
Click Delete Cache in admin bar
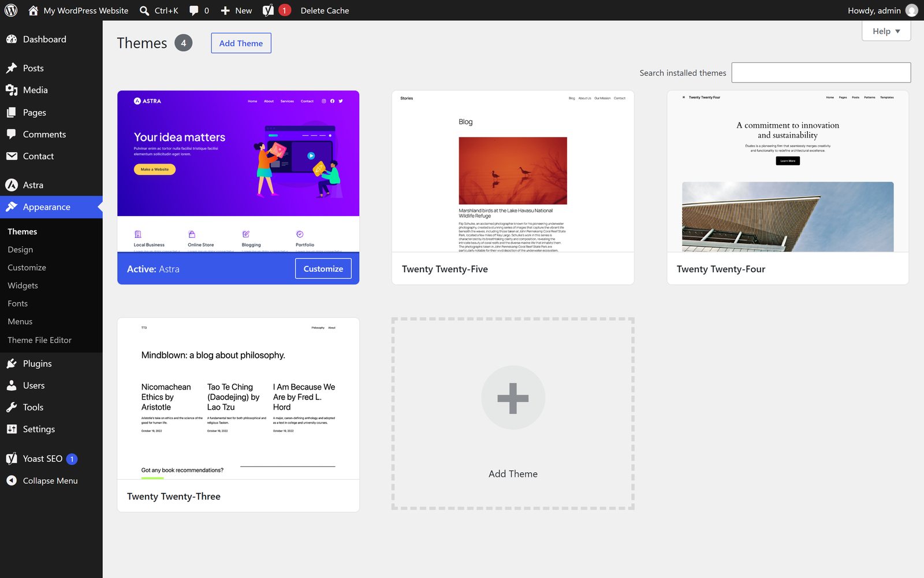325,10
